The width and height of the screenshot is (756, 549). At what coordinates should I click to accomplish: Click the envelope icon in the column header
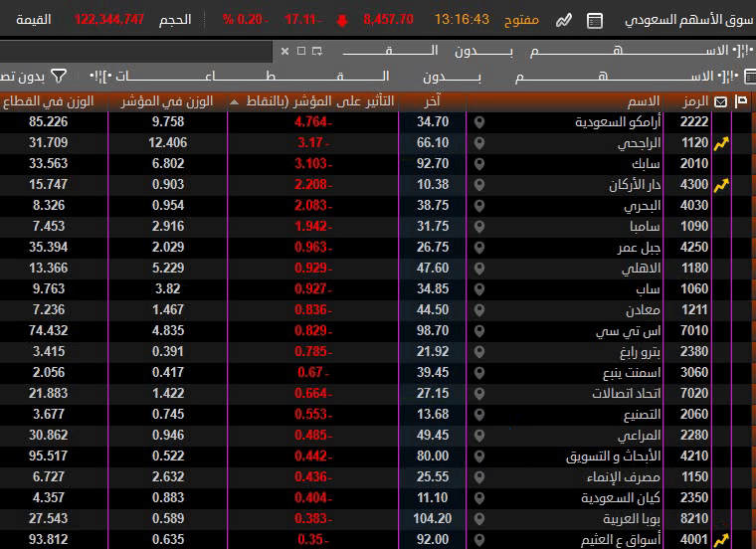click(720, 101)
